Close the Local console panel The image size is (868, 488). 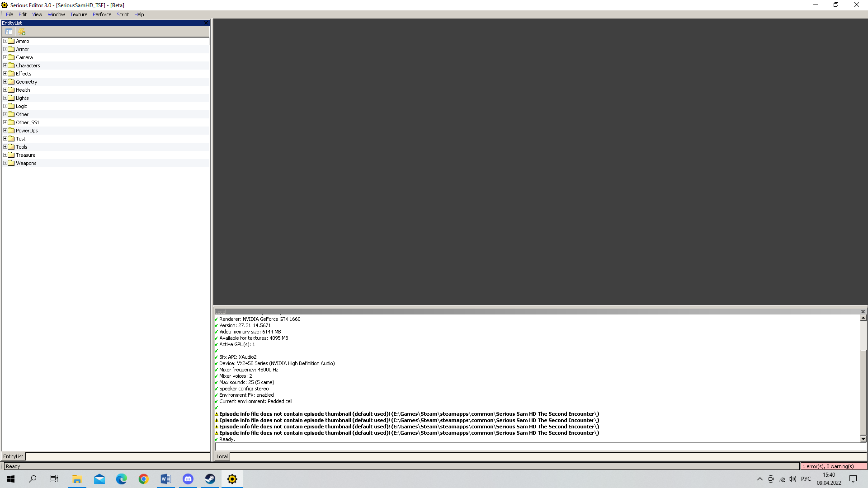[x=863, y=312]
